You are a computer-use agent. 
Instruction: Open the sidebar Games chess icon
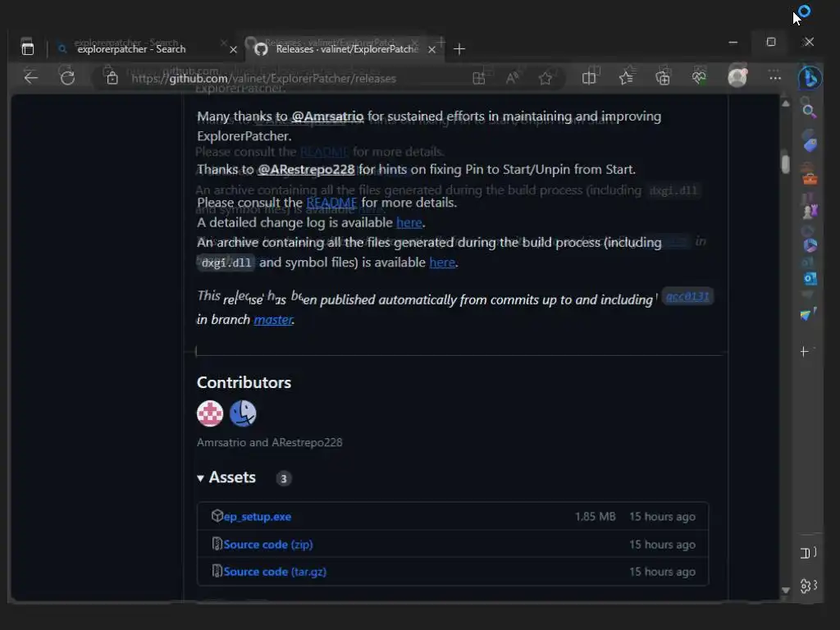pos(810,212)
